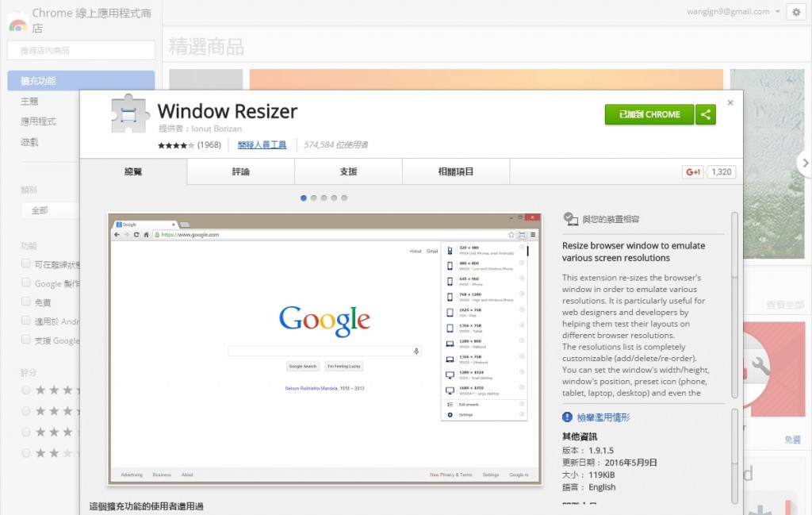
Task: Switch to the 評論 tab
Action: tap(241, 171)
